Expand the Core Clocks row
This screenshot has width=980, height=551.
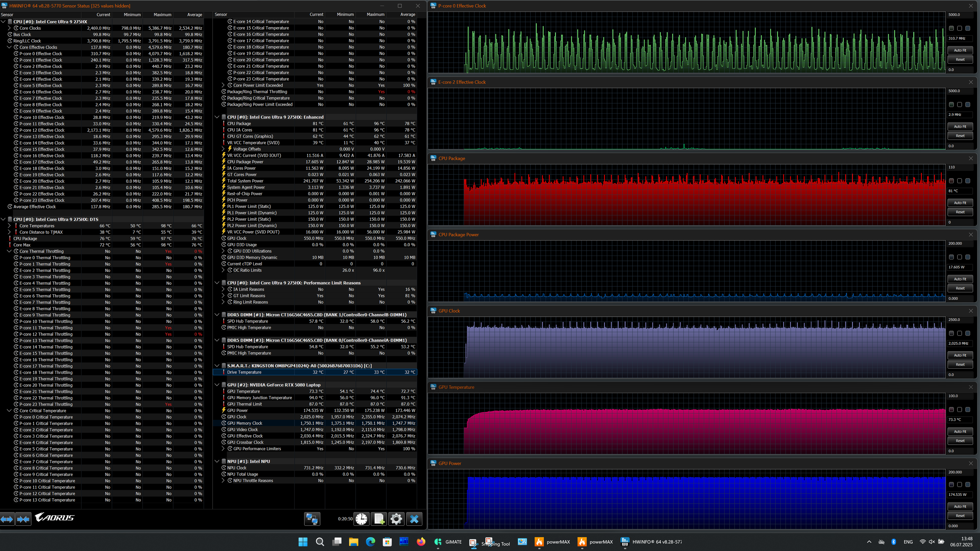[x=9, y=28]
